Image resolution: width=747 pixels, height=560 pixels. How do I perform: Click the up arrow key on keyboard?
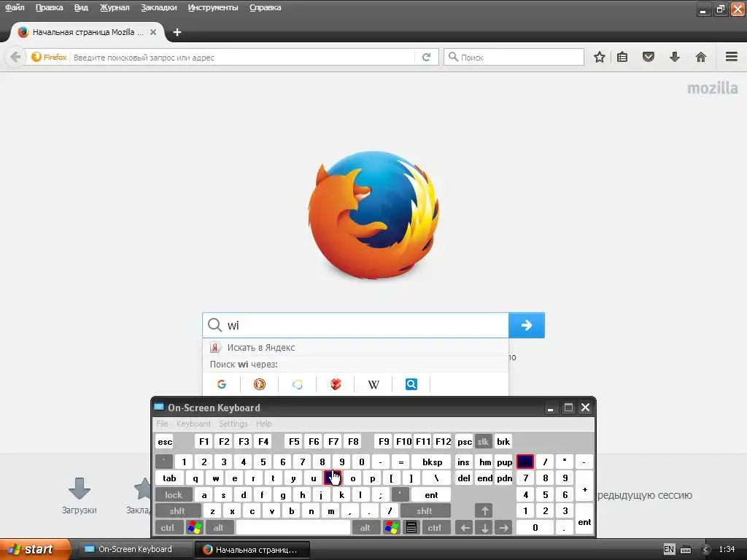tap(484, 511)
